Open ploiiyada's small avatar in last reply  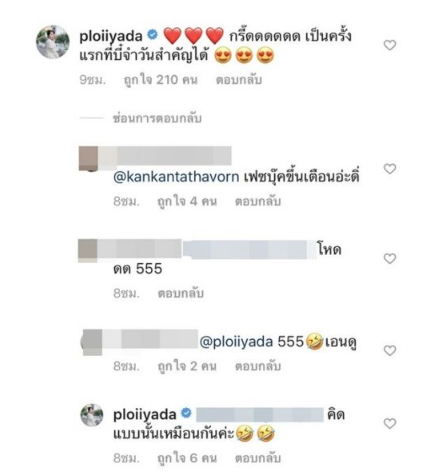[92, 415]
